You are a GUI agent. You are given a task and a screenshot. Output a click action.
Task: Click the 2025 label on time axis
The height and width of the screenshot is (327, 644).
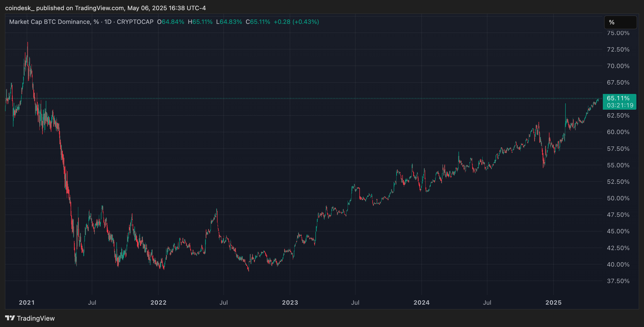554,302
